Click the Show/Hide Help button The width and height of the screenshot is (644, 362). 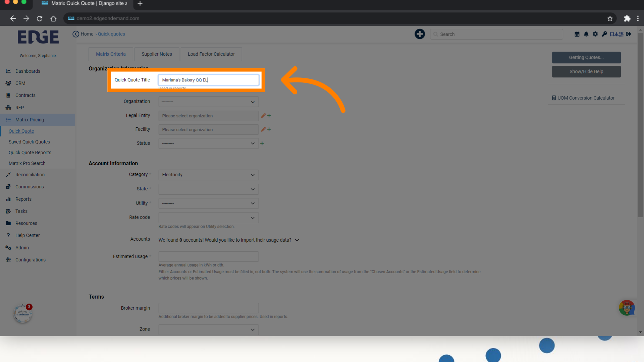[586, 71]
